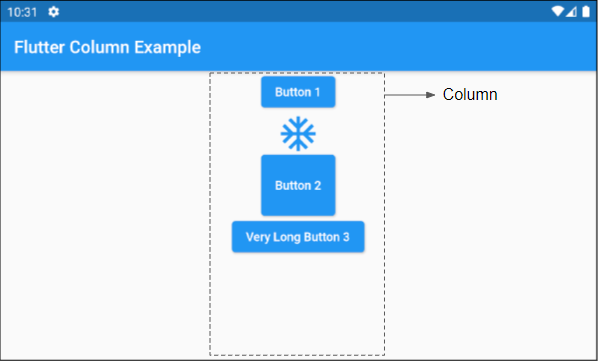Click the gap between the snowflake and Button 1

click(298, 112)
